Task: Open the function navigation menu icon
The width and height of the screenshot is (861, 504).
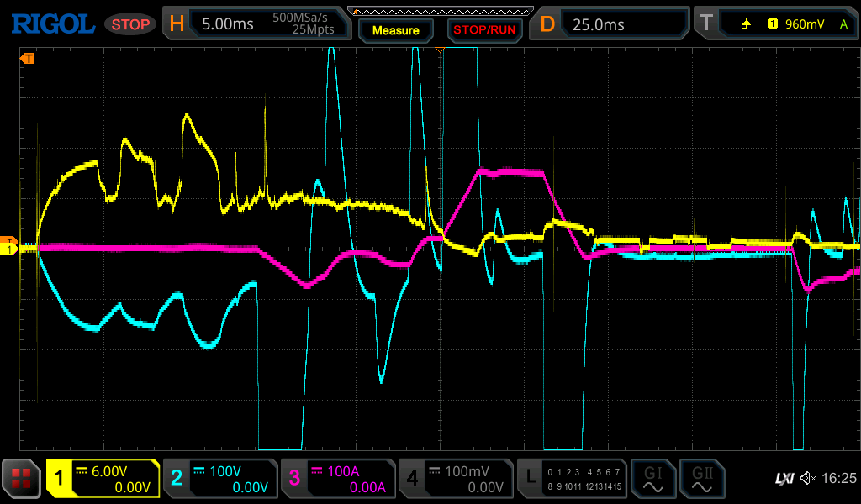Action: pos(21,479)
